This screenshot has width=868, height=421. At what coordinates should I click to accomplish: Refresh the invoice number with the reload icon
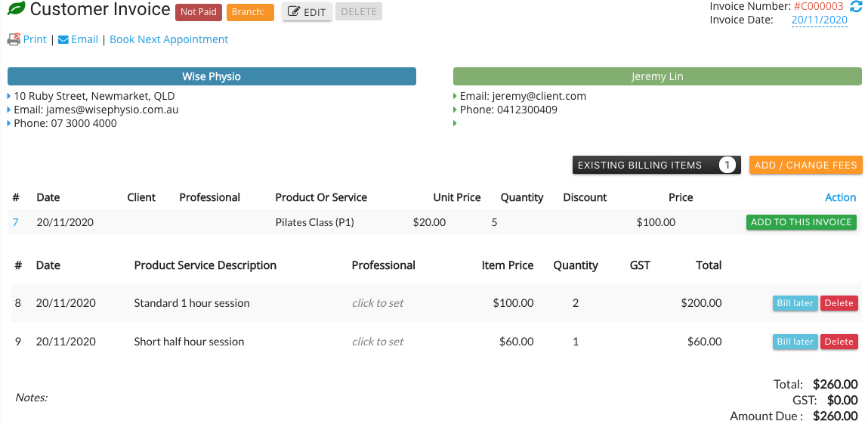coord(856,7)
